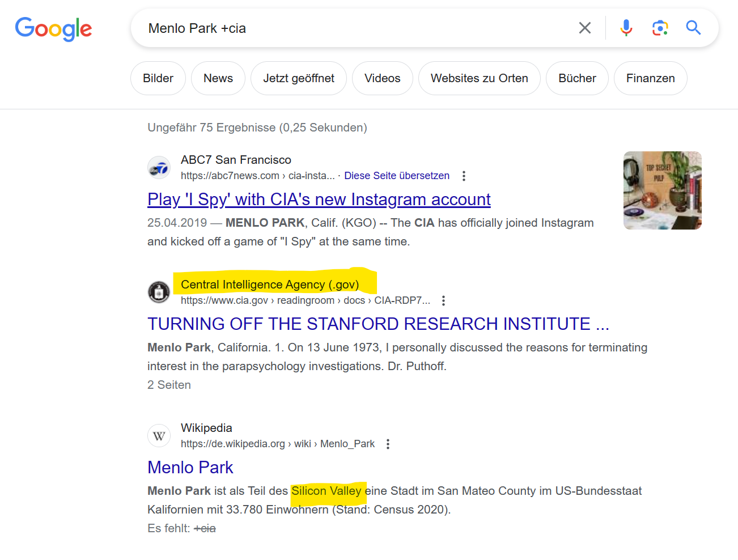This screenshot has width=738, height=560.
Task: Click Diese Seite übersetzen link
Action: pyautogui.click(x=397, y=176)
